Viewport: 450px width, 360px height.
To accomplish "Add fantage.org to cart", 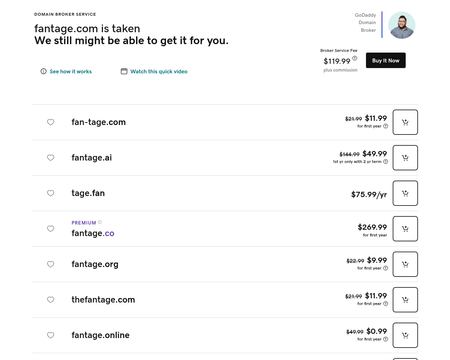I will click(x=405, y=264).
